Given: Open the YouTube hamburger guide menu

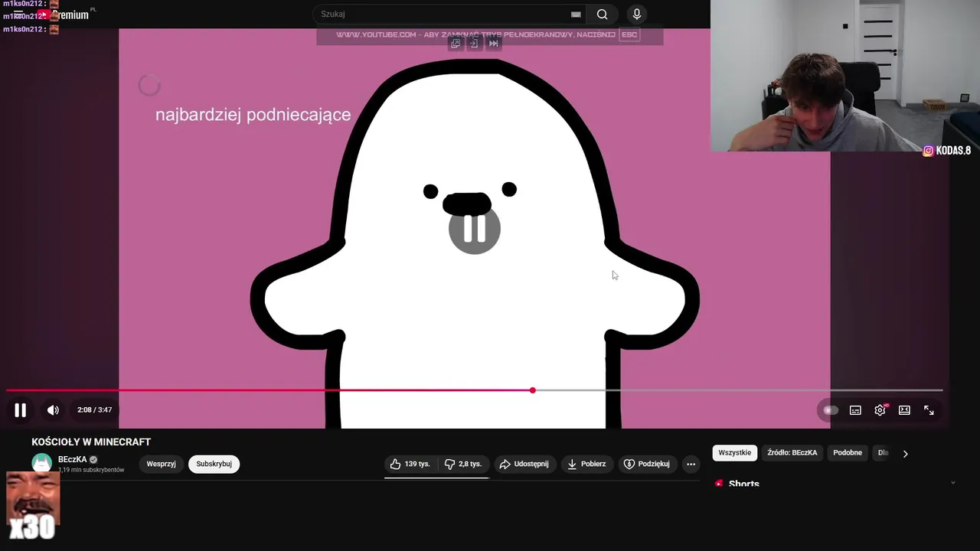Looking at the screenshot, I should 18,15.
